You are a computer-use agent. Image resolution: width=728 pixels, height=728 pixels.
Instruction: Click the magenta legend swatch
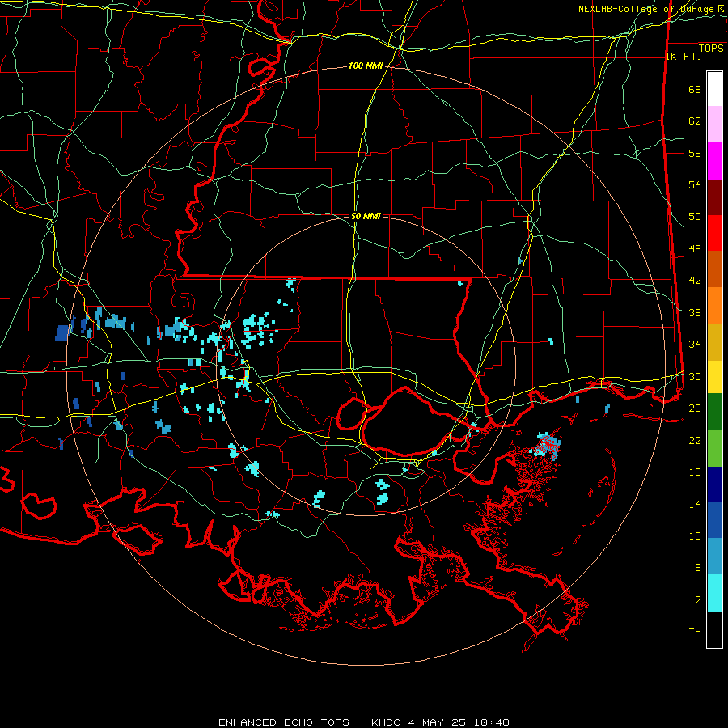point(714,161)
